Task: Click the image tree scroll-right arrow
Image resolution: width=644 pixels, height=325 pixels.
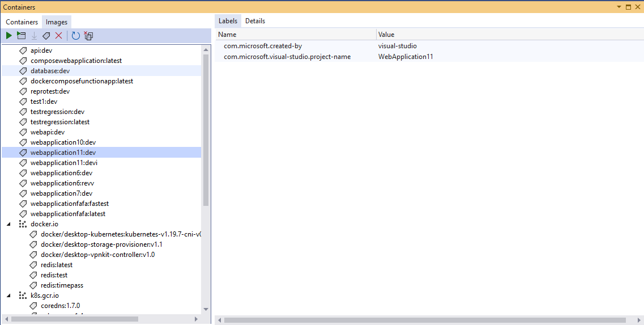Action: coord(197,319)
